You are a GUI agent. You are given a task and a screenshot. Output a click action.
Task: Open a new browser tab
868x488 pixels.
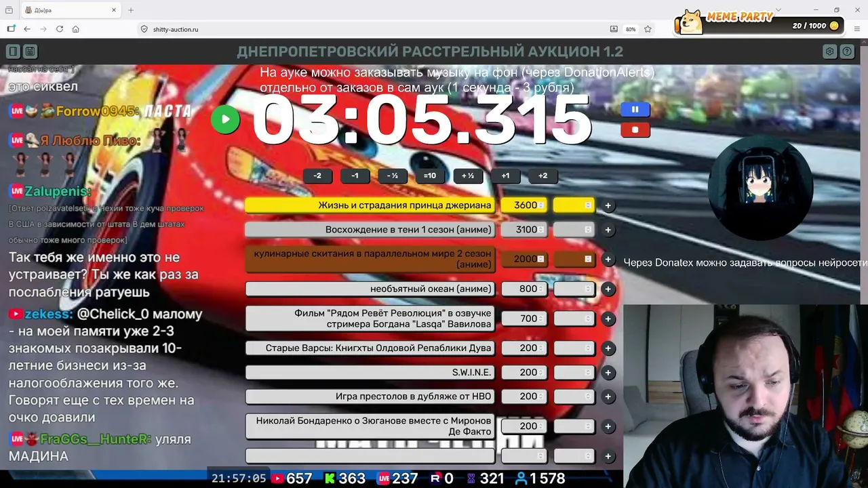pyautogui.click(x=131, y=10)
